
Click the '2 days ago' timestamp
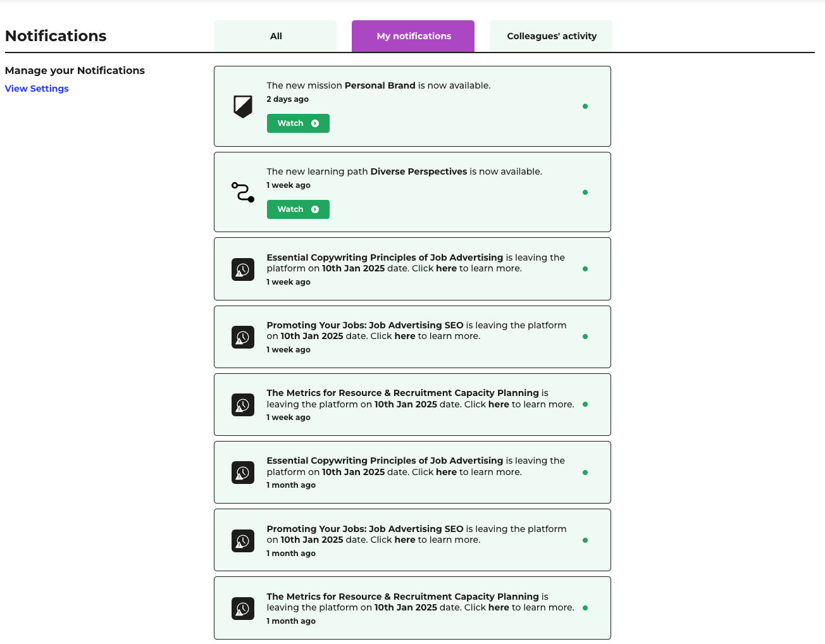[x=288, y=99]
